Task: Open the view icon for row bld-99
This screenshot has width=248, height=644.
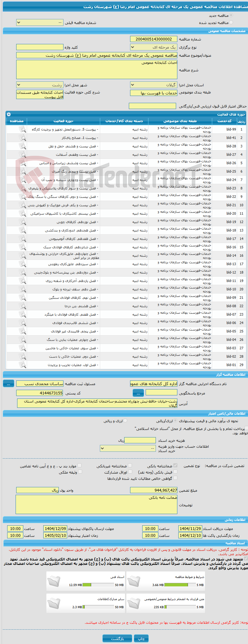Action: pyautogui.click(x=22, y=129)
